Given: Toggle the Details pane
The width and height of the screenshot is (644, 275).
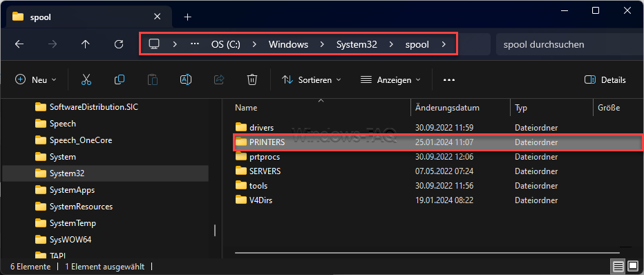Looking at the screenshot, I should click(605, 79).
